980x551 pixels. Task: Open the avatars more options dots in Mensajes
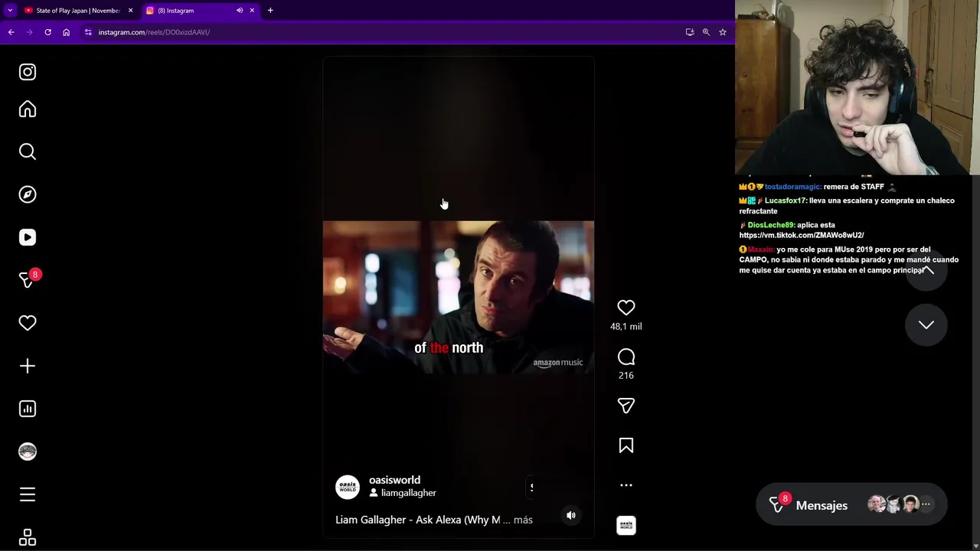tap(926, 504)
